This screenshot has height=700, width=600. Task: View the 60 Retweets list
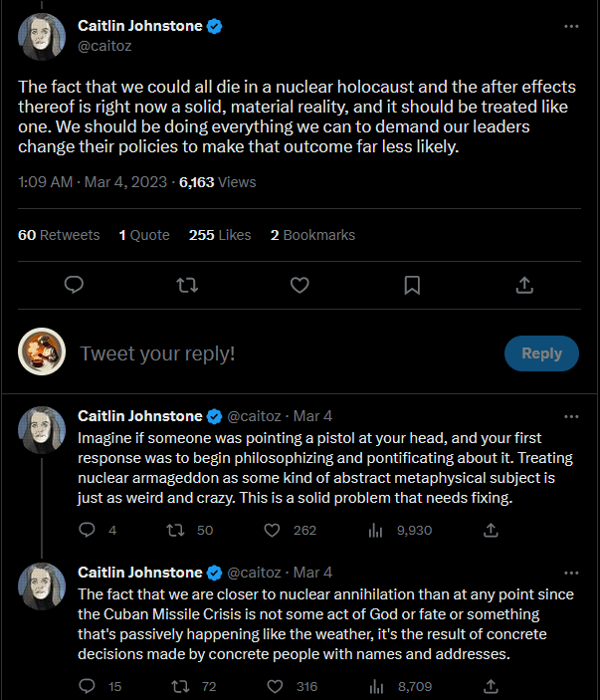click(x=59, y=235)
